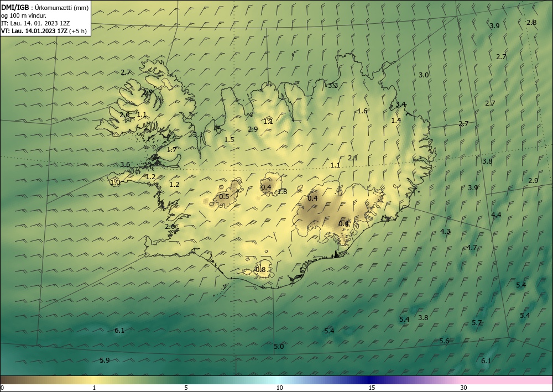Click the 2.1 value on the map

[x=353, y=158]
